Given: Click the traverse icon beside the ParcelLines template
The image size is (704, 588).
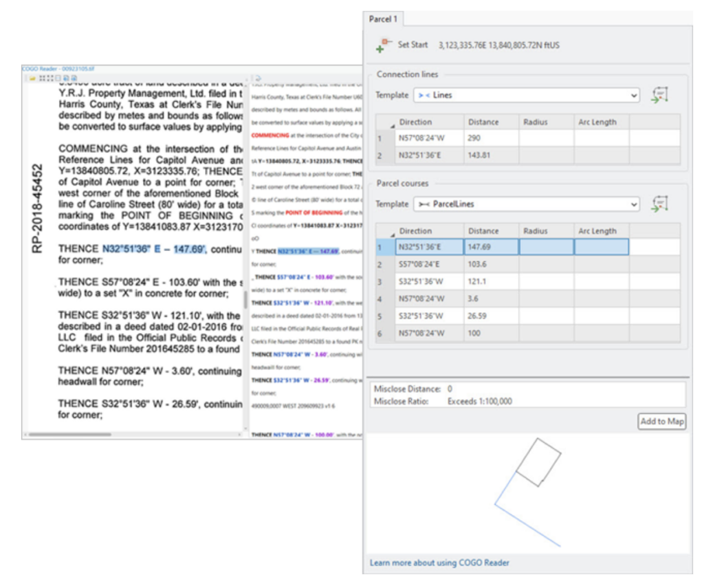Looking at the screenshot, I should tap(660, 204).
